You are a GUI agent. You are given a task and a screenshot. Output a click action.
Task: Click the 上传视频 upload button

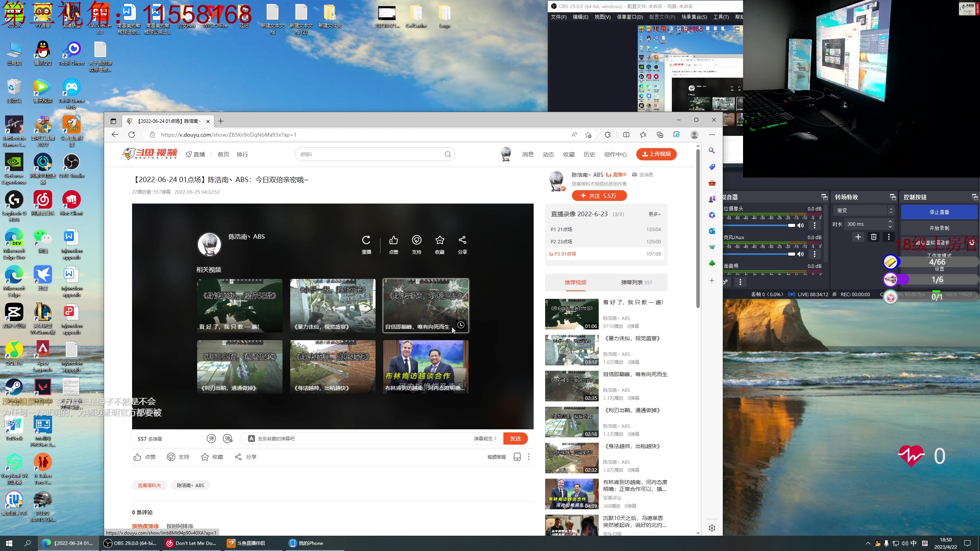point(656,154)
